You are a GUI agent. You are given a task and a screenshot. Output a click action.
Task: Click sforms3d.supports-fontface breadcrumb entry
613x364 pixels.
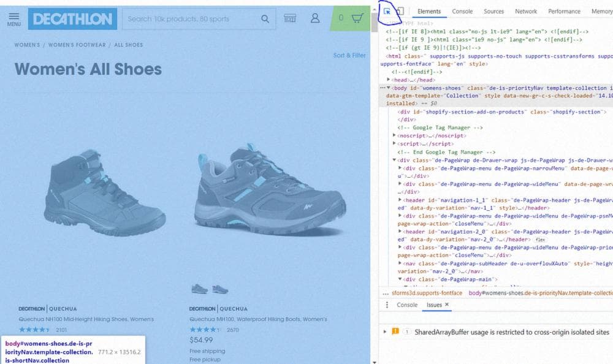click(x=427, y=293)
